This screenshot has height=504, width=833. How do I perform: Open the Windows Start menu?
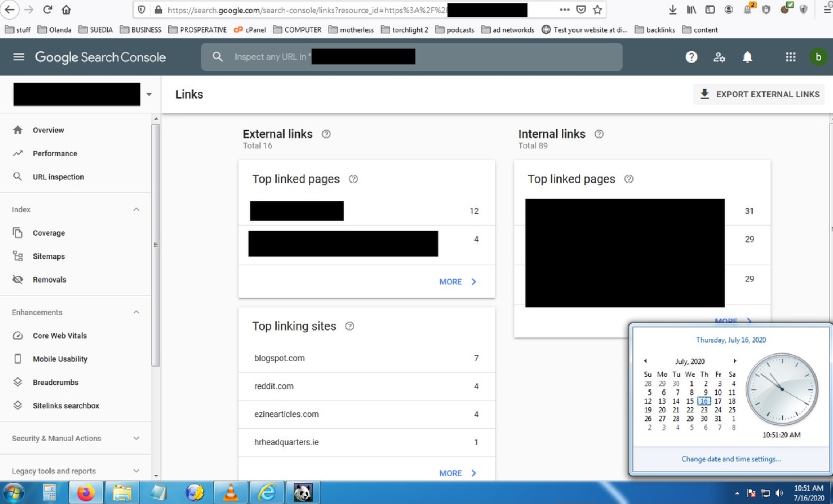(13, 493)
